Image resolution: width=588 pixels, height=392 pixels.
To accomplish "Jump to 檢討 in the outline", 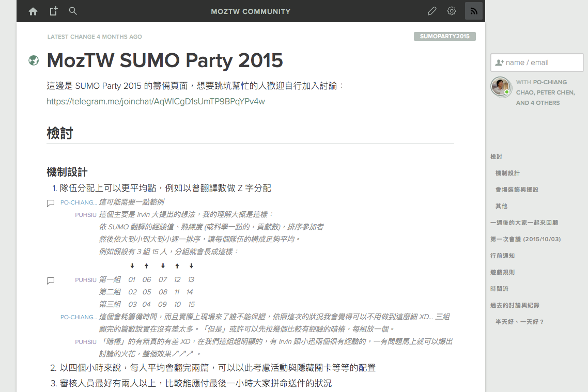I will (x=496, y=156).
